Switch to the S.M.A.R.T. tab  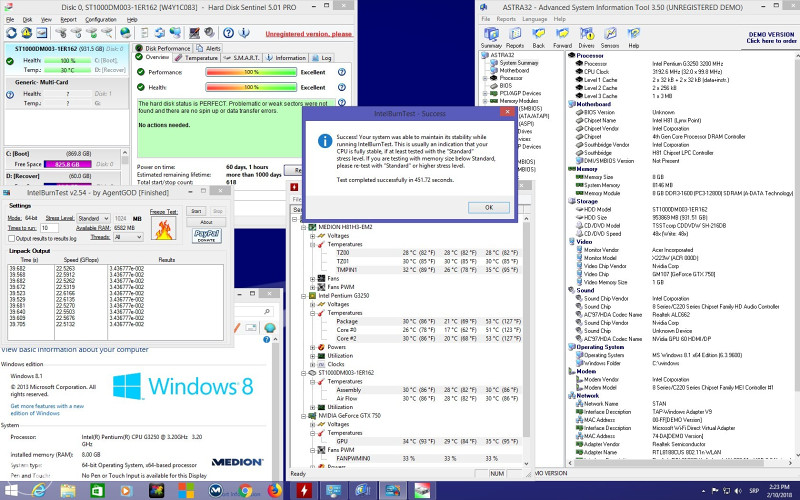[242, 58]
